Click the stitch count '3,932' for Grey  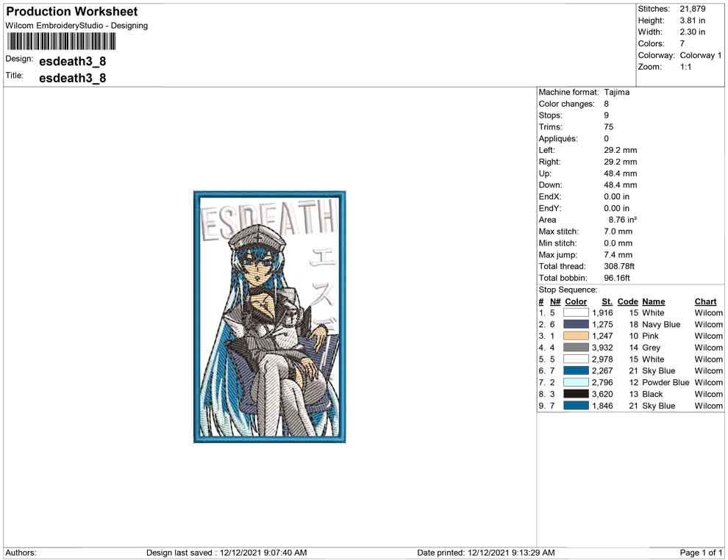(602, 348)
